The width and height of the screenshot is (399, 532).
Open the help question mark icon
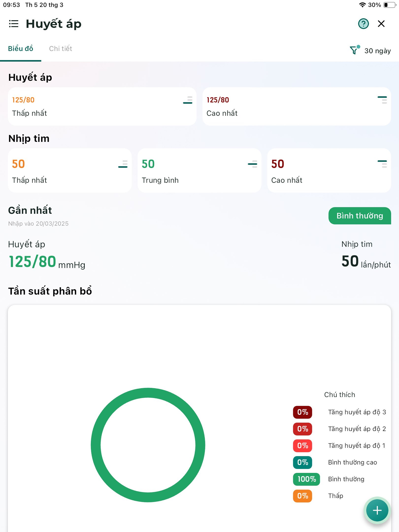pos(363,24)
